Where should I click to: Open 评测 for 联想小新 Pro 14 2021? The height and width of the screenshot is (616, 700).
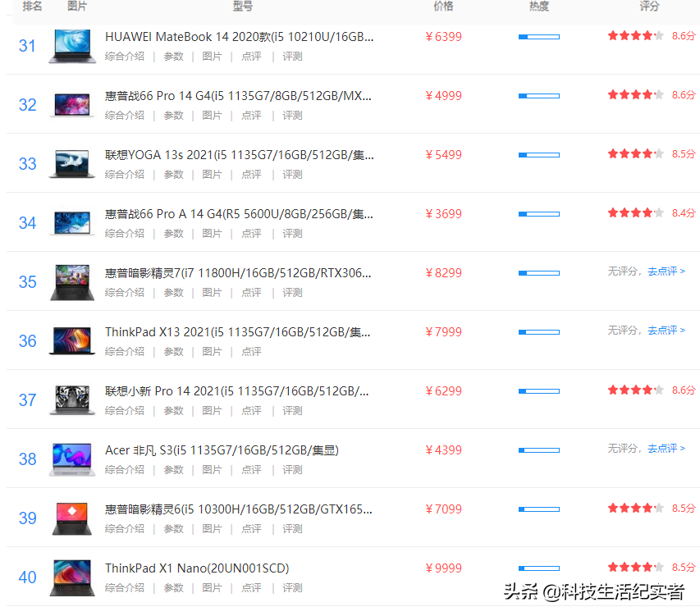[x=292, y=410]
